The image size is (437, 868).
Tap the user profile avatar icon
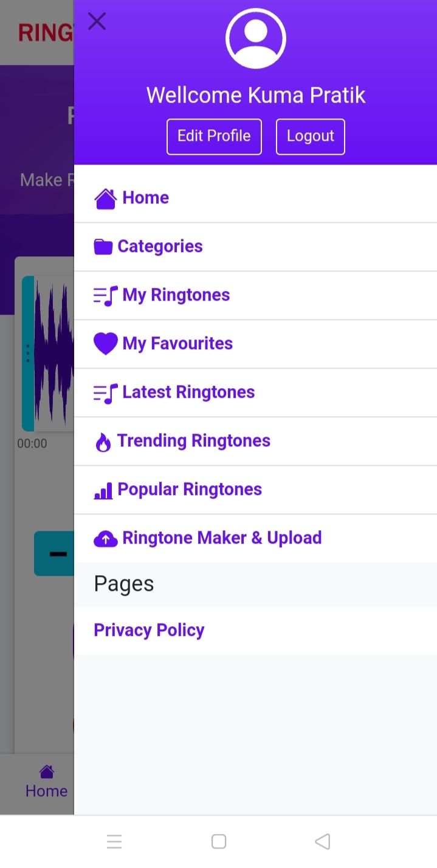pos(255,39)
